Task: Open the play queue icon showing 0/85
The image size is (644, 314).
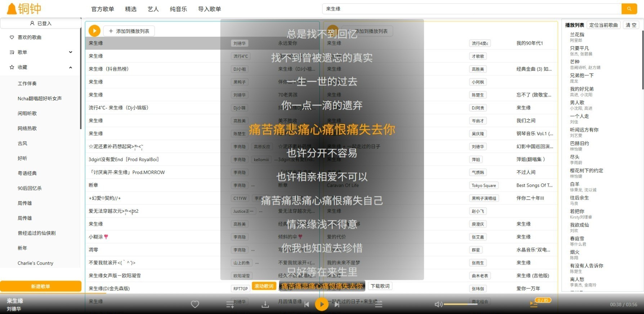Action: (x=534, y=304)
